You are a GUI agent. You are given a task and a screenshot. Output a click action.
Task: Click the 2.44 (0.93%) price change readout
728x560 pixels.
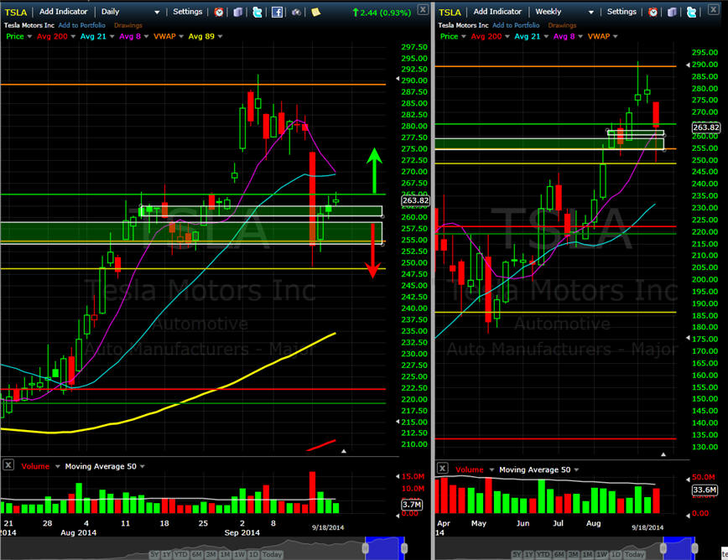(382, 13)
